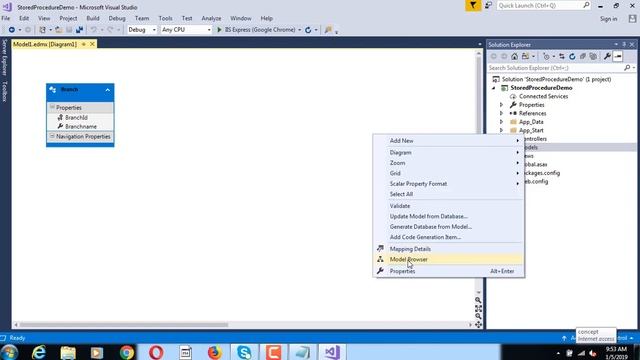This screenshot has width=640, height=360.
Task: Open the Build menu in menu bar
Action: (93, 18)
